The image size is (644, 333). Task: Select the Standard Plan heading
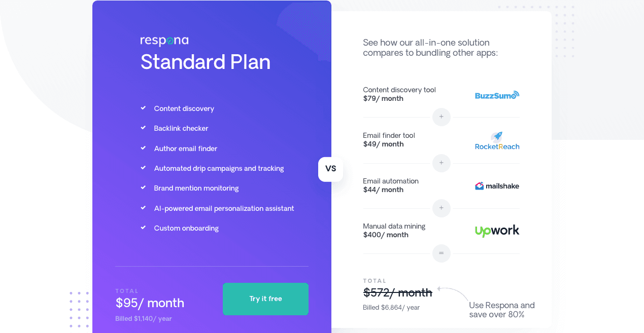tap(205, 62)
